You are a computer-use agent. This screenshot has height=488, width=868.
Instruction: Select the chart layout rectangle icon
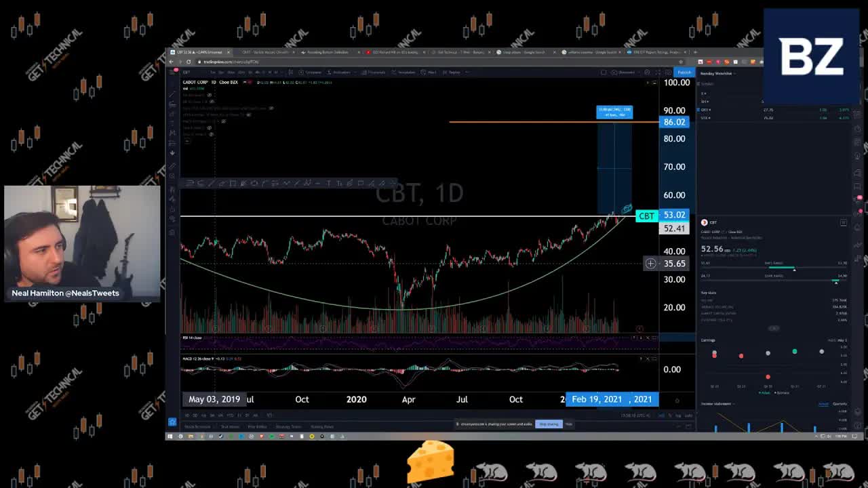click(x=604, y=73)
